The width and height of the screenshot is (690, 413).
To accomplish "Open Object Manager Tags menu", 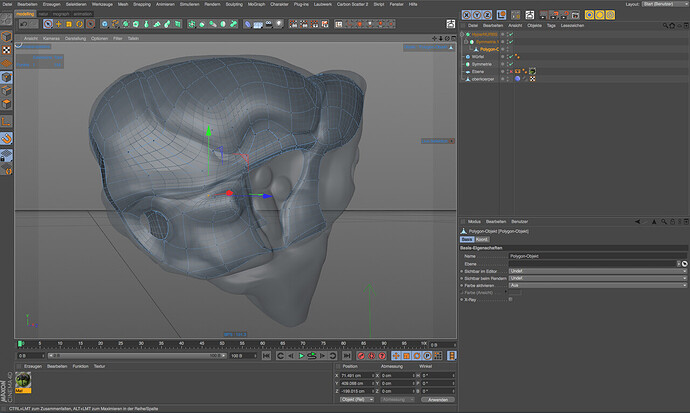I will pos(551,26).
